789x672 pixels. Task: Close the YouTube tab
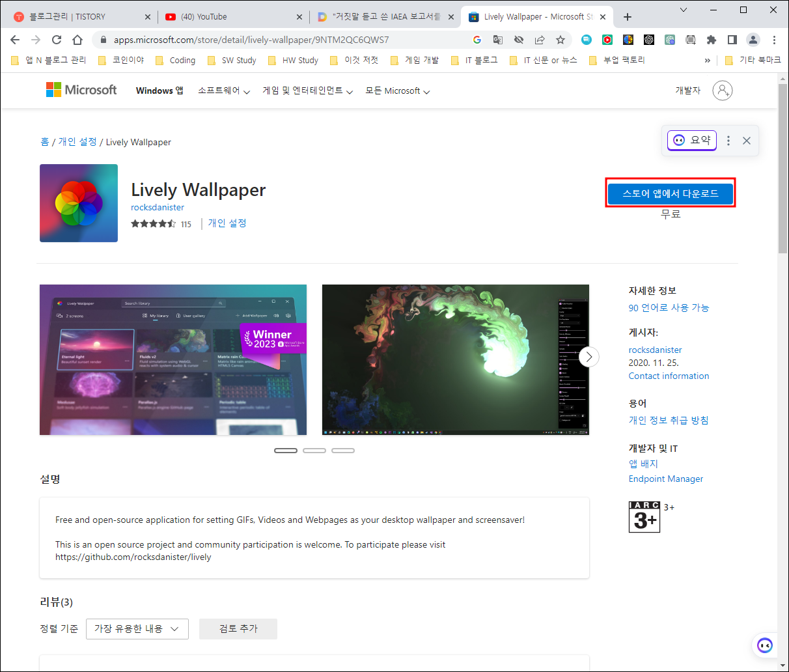[299, 17]
